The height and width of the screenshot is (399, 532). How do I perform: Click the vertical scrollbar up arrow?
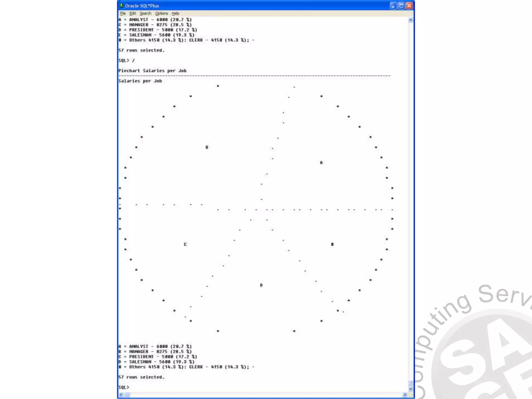(410, 20)
